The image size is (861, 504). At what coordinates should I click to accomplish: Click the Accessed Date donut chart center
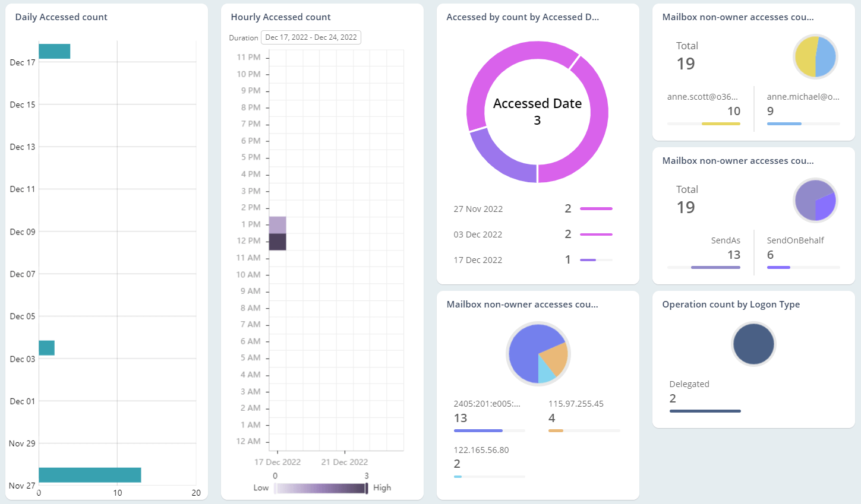coord(537,112)
